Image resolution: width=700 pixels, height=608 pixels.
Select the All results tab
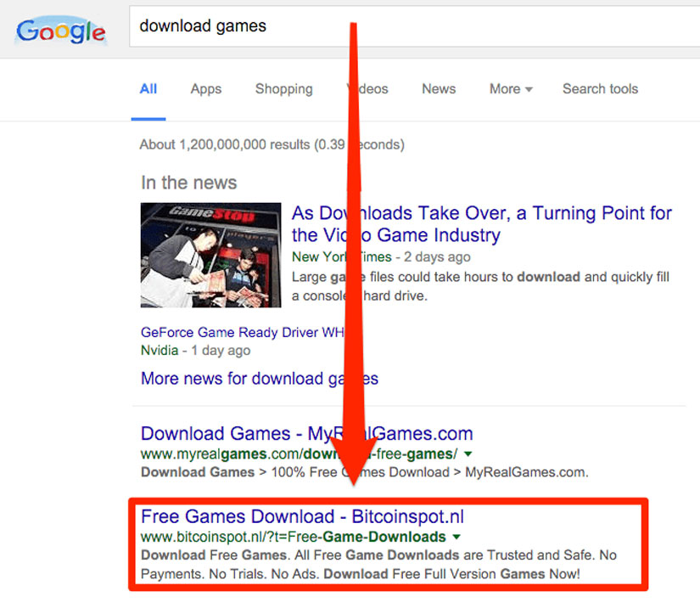point(148,89)
